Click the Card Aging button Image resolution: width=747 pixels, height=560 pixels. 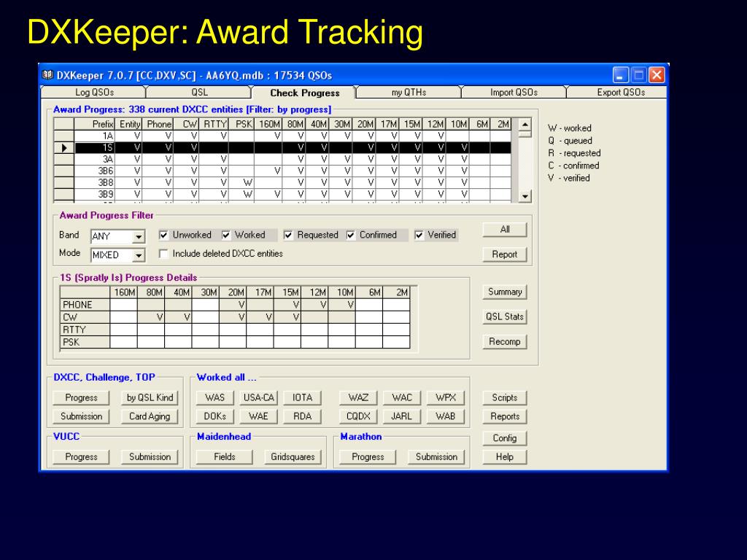tap(150, 416)
